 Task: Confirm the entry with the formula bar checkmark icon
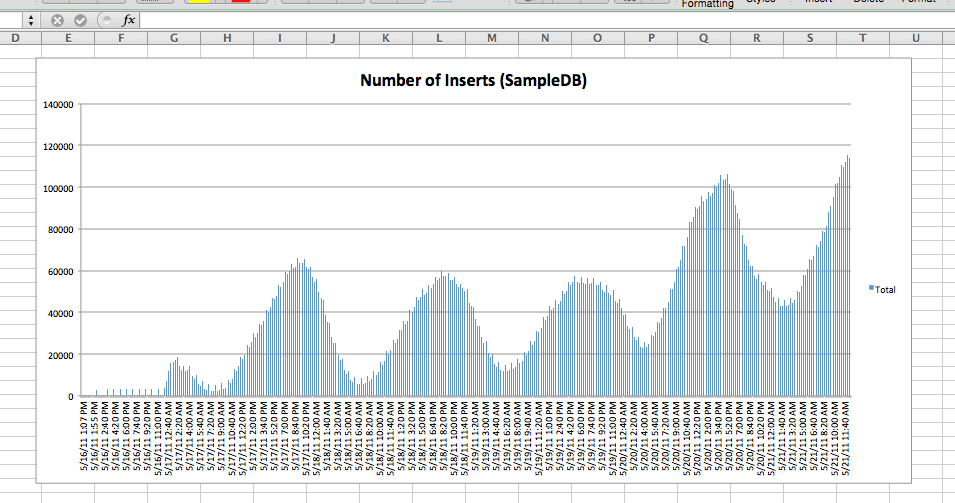[x=80, y=21]
